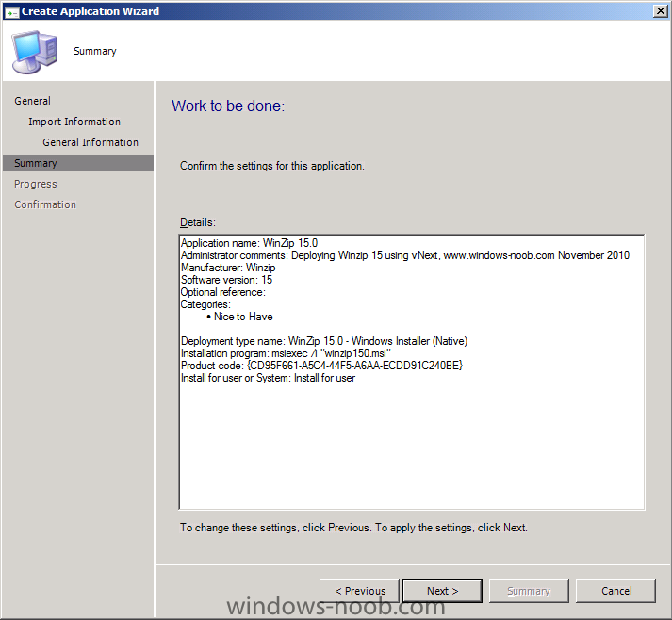
Task: Select the Summary step in sidebar
Action: pyautogui.click(x=78, y=163)
